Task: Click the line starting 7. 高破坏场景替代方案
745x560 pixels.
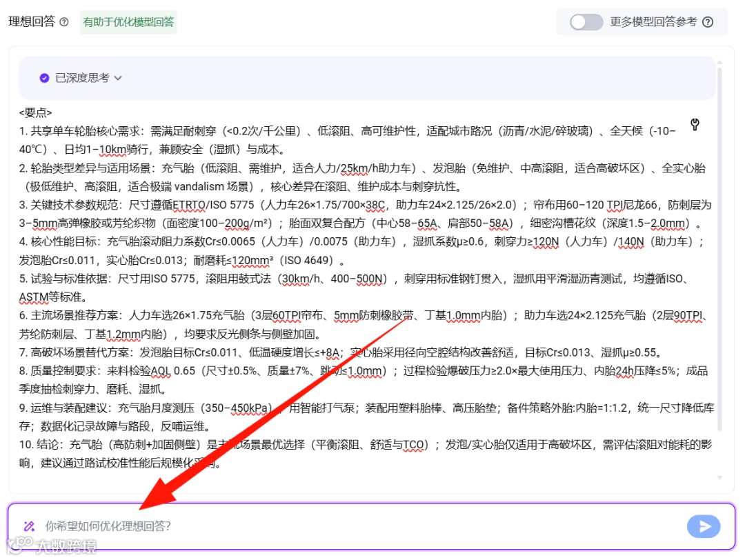Action: pyautogui.click(x=341, y=352)
